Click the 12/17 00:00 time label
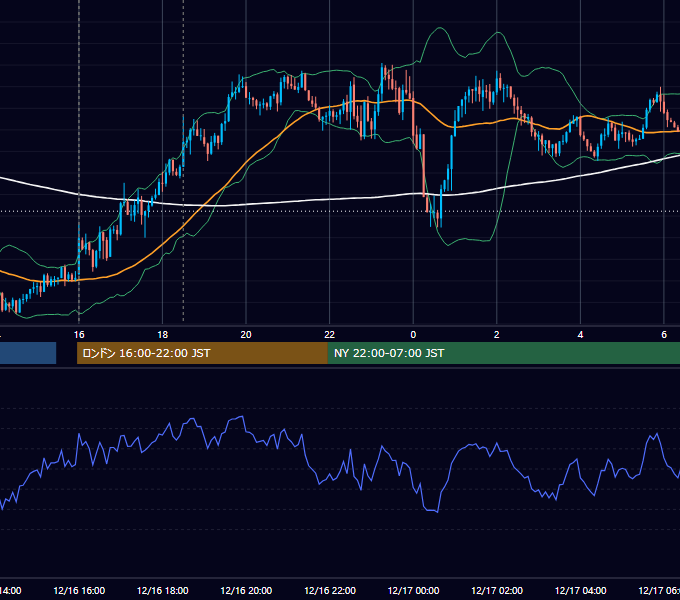 [413, 590]
